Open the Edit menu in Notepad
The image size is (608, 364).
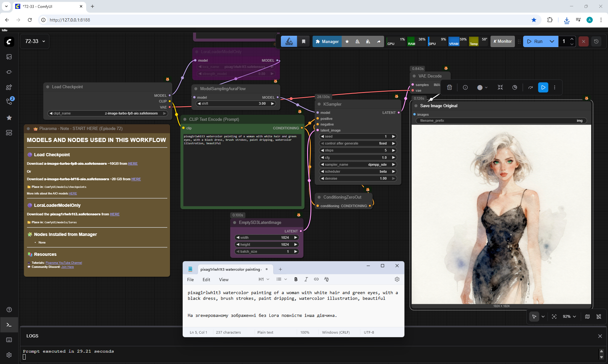click(206, 280)
